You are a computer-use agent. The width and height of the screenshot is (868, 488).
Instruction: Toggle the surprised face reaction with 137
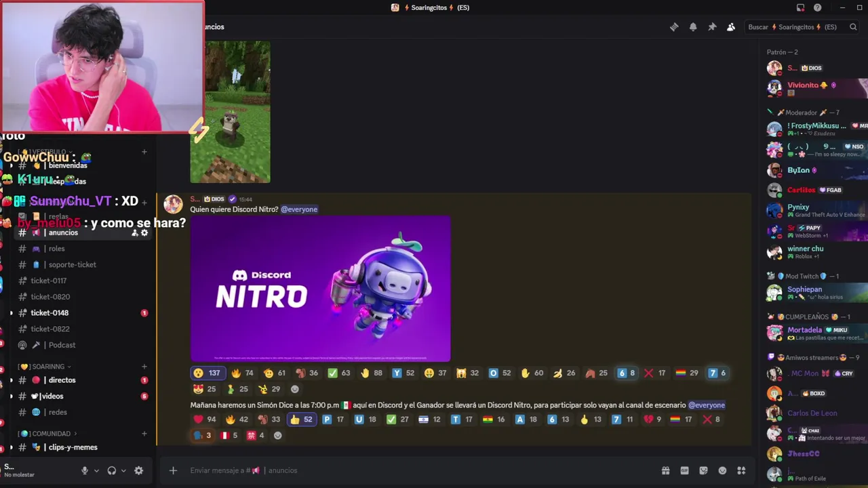coord(208,373)
